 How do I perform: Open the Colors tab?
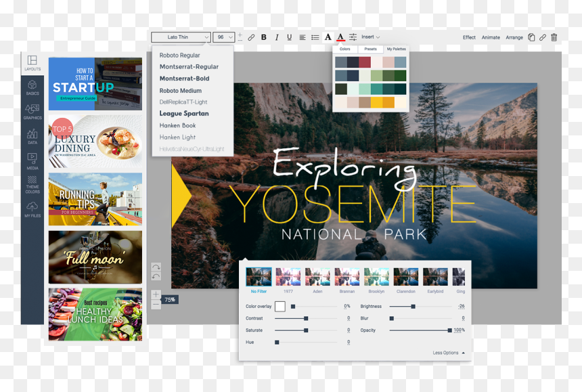[x=345, y=49]
